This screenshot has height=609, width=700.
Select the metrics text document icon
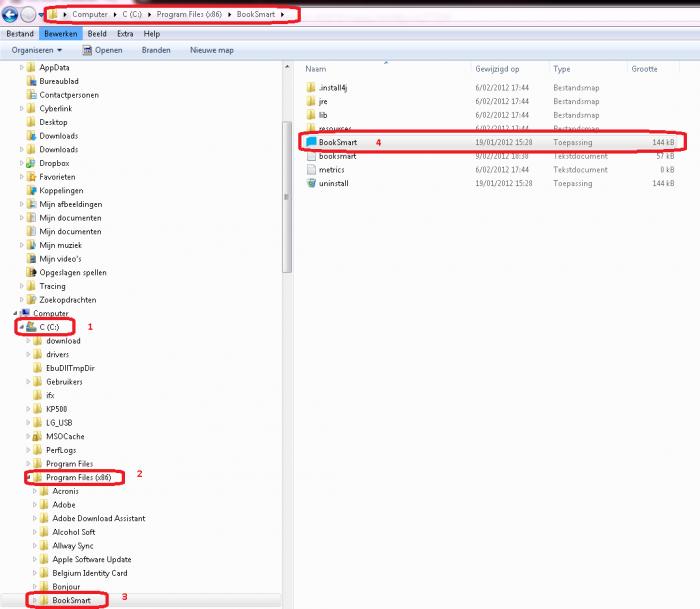tap(311, 170)
